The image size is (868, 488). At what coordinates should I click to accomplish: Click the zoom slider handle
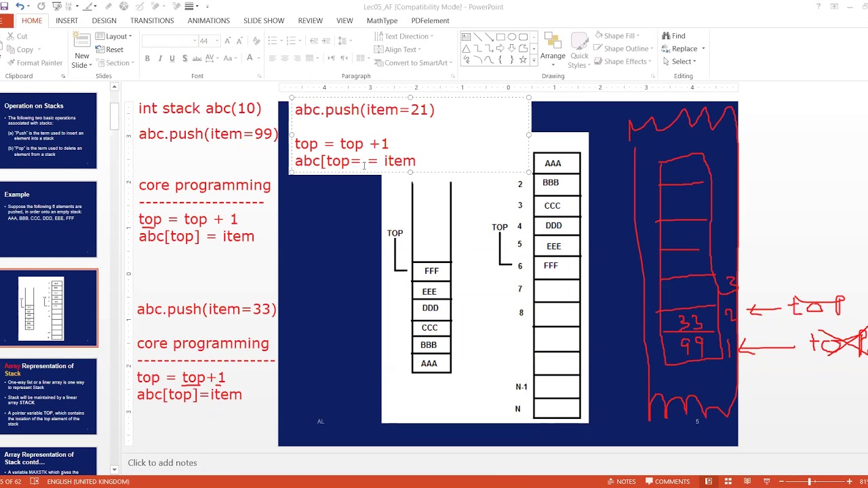click(810, 481)
